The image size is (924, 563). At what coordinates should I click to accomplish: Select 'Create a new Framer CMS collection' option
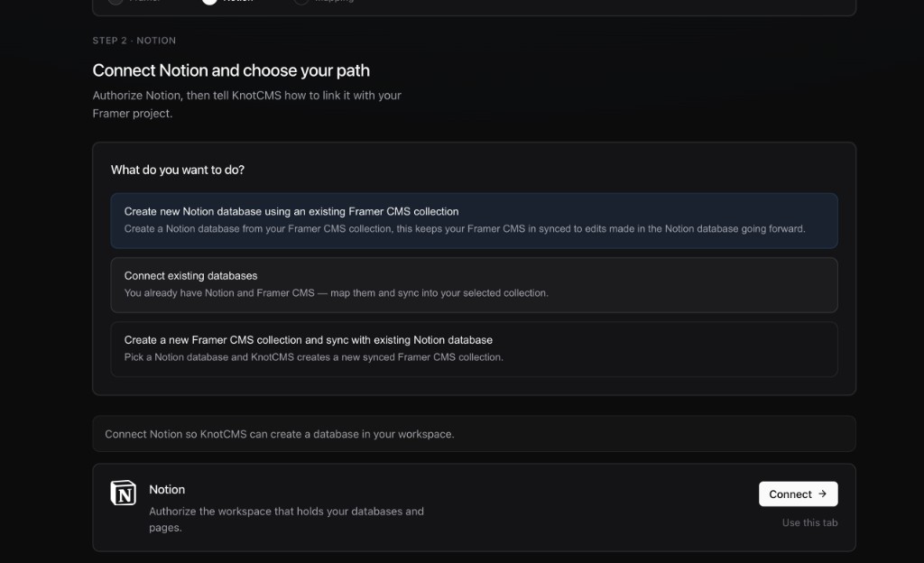coord(474,349)
